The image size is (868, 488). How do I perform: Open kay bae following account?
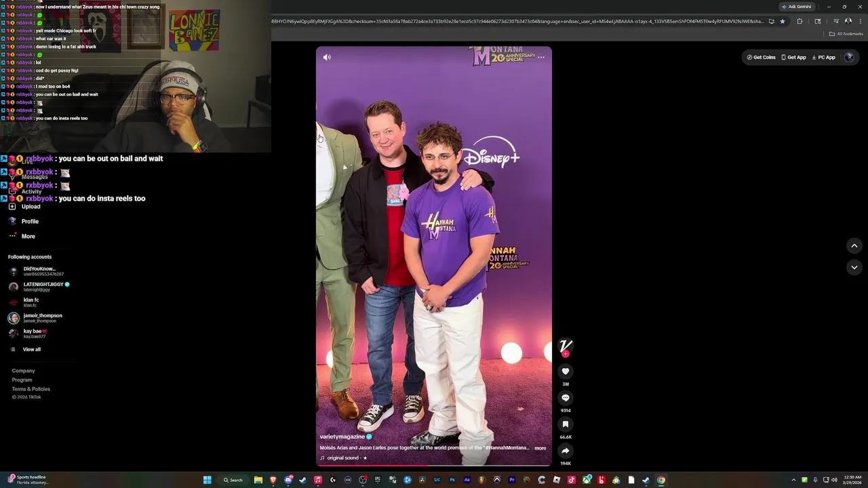27,333
